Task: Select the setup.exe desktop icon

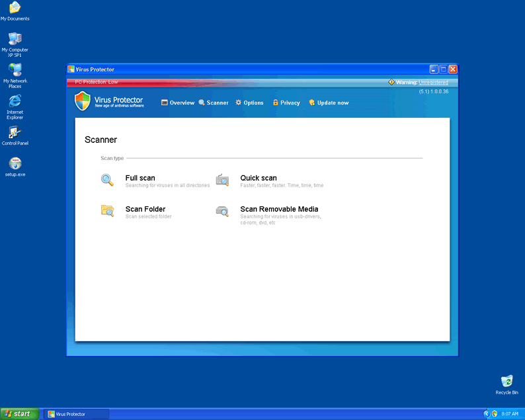Action: [x=15, y=163]
